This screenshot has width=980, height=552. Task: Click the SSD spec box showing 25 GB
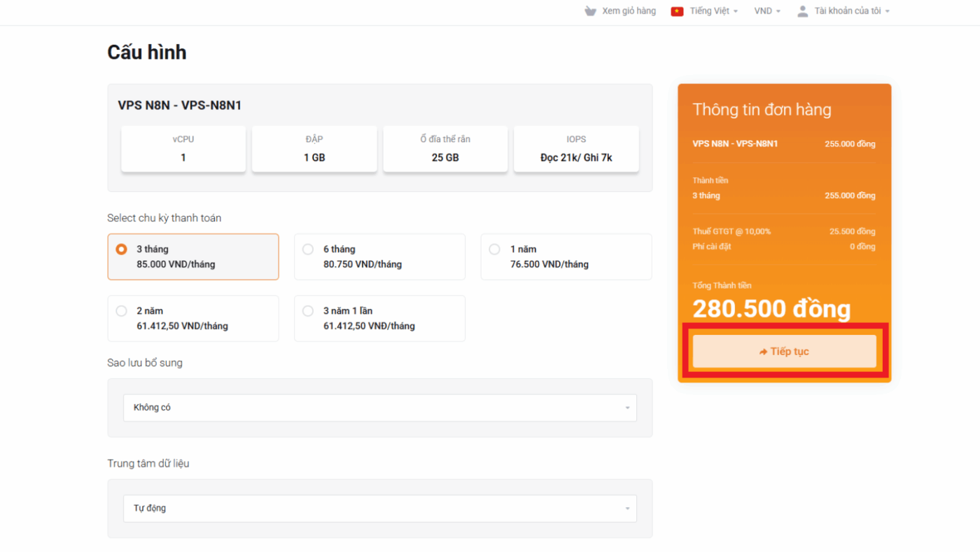click(445, 149)
